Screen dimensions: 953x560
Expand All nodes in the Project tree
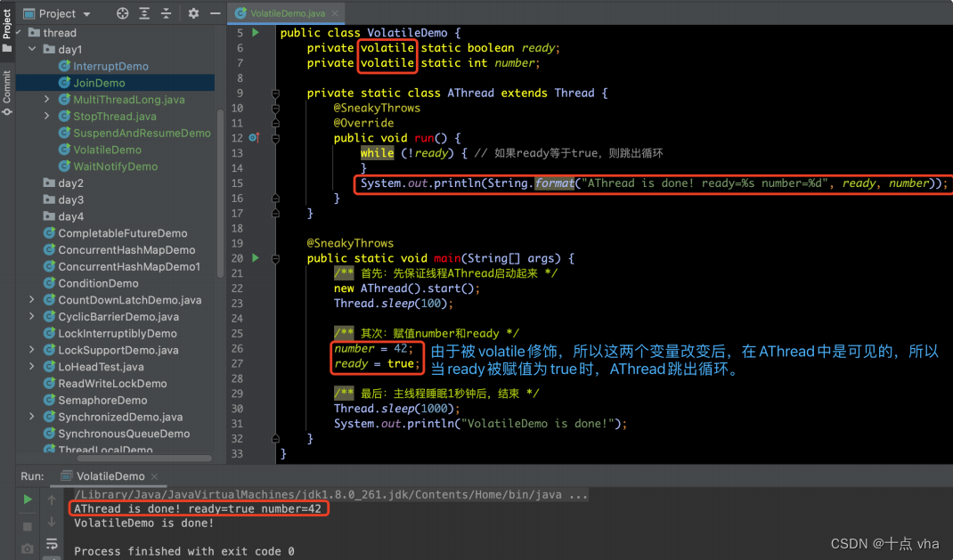[x=144, y=13]
